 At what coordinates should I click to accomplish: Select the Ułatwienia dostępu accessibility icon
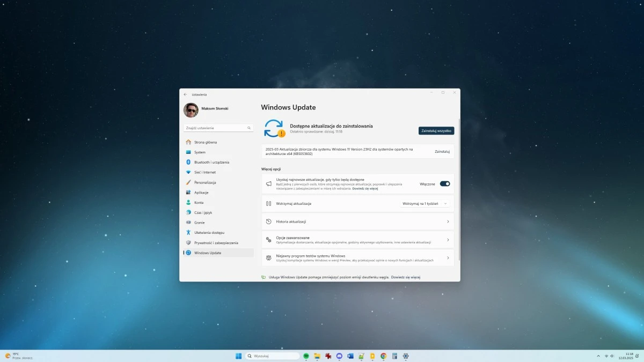point(189,232)
